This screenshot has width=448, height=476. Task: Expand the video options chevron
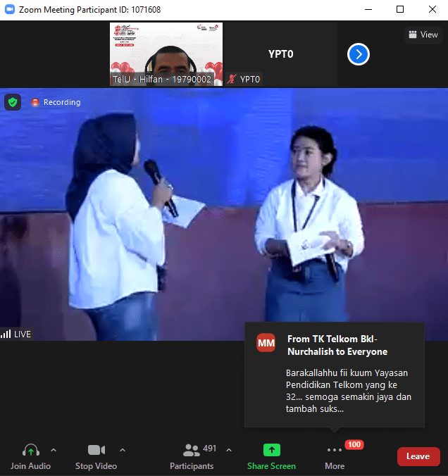click(x=123, y=450)
